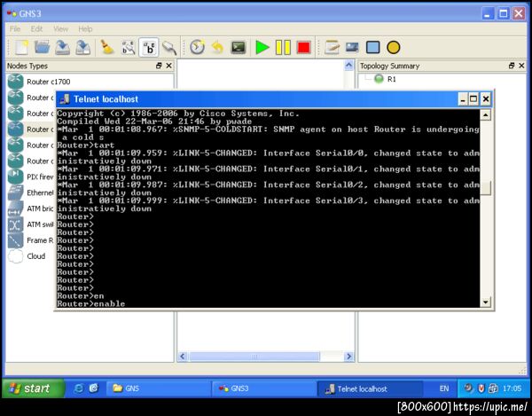Click Telnet window scroll down arrow
The height and width of the screenshot is (416, 532).
(486, 302)
